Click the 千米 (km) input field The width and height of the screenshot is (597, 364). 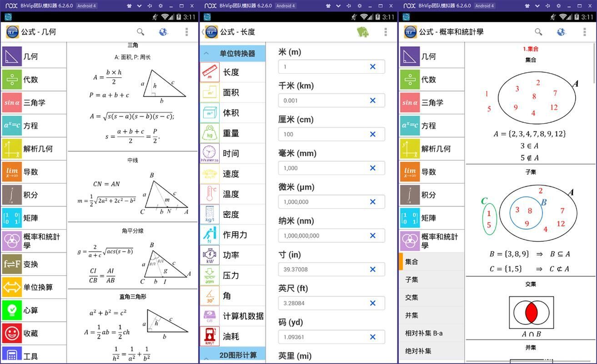(331, 100)
